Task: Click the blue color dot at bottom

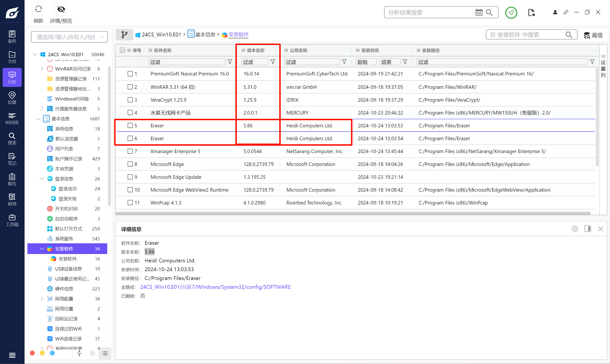Action: pos(52,353)
